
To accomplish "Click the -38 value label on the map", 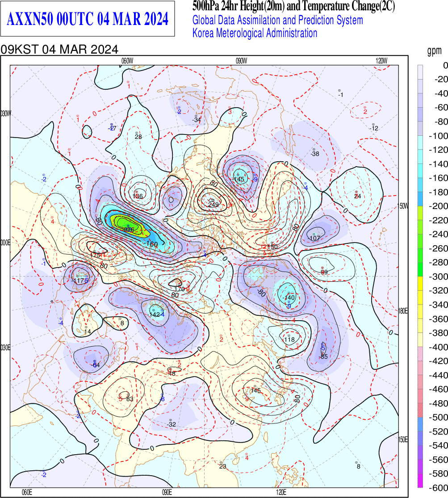I will [x=314, y=154].
